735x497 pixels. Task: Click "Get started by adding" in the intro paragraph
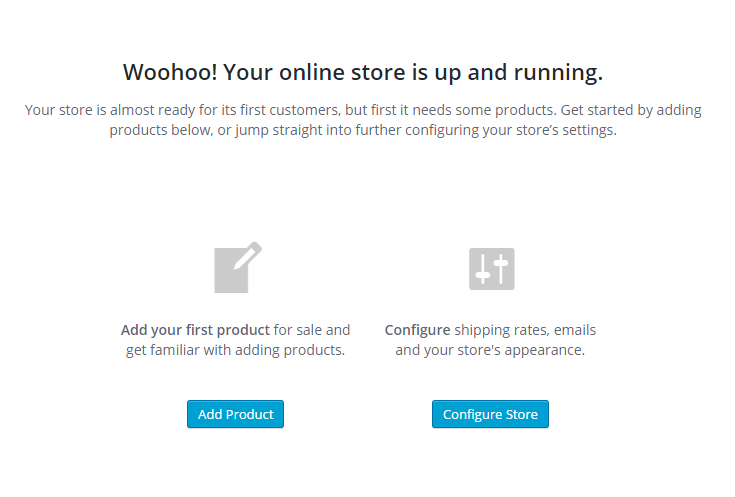(x=631, y=110)
